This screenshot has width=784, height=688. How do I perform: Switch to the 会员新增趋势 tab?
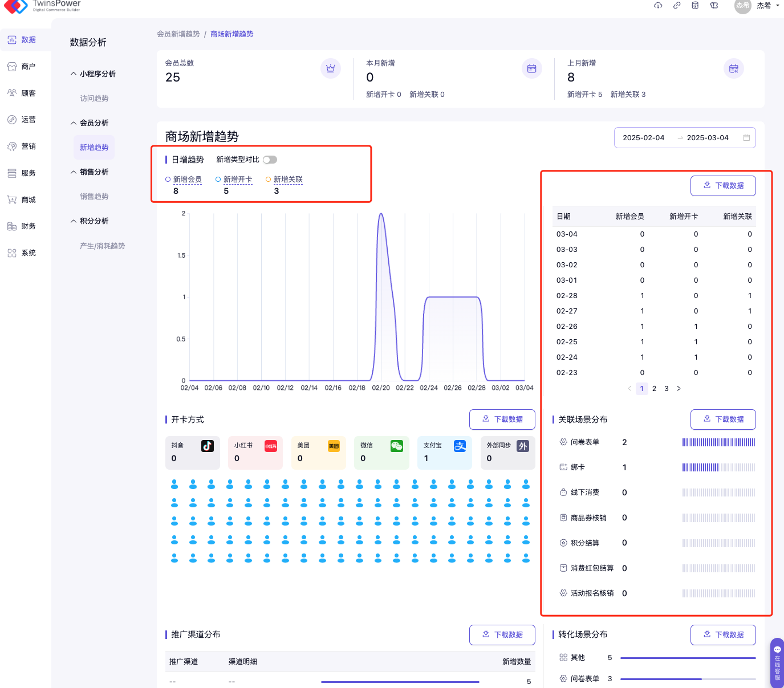(178, 34)
